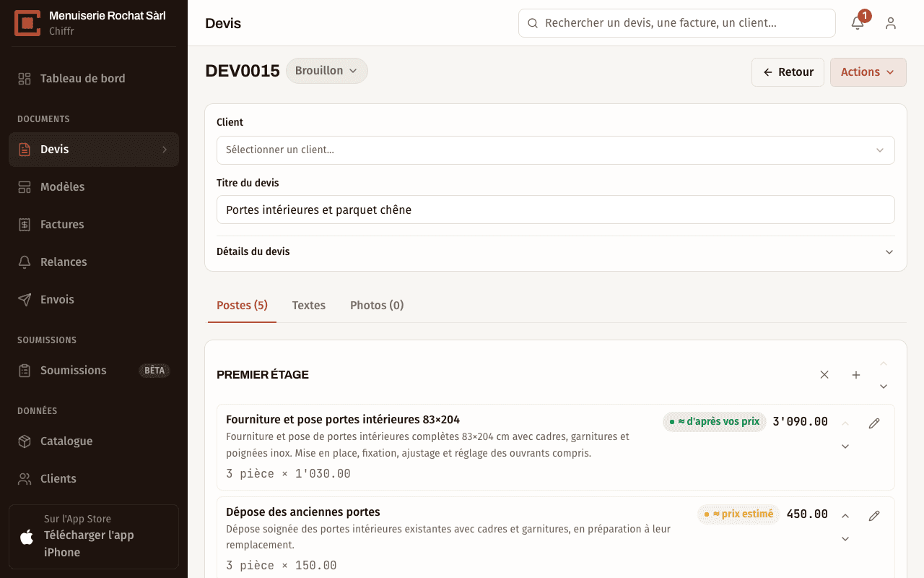924x578 pixels.
Task: Click the d'après vos prix badge
Action: point(715,421)
